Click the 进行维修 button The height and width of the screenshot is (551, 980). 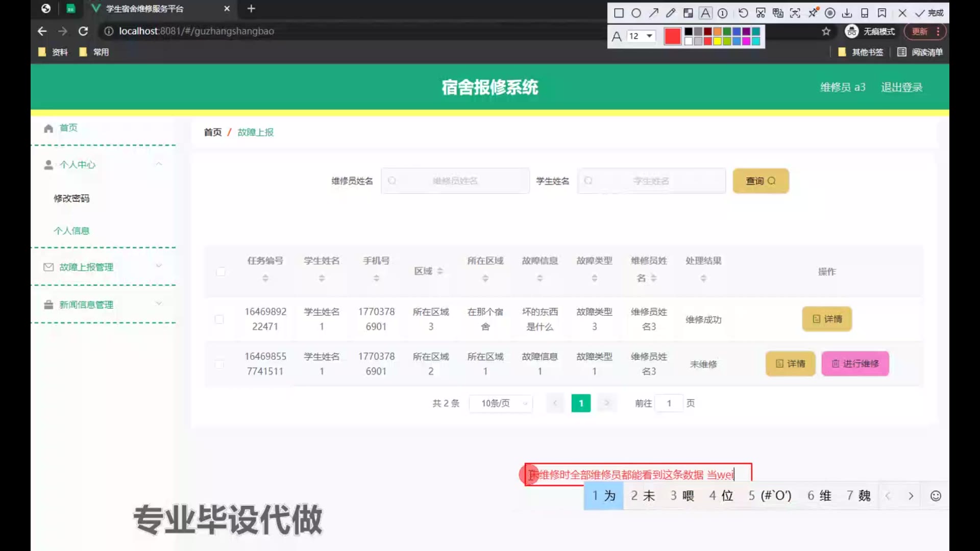click(855, 364)
